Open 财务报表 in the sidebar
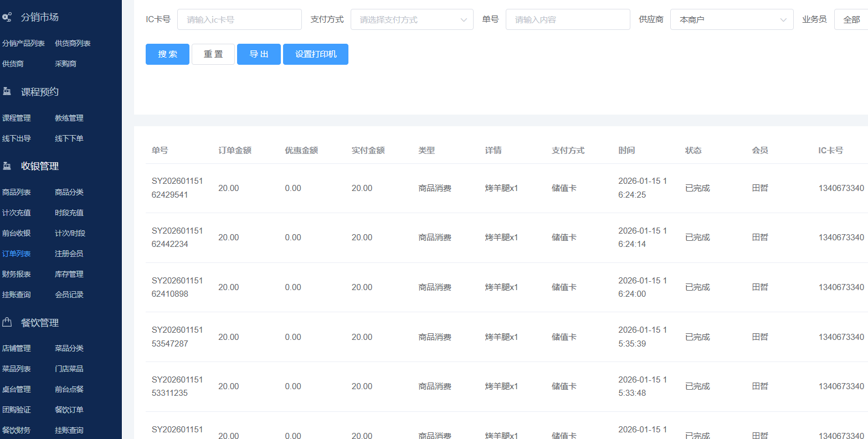The height and width of the screenshot is (439, 868). pyautogui.click(x=18, y=273)
